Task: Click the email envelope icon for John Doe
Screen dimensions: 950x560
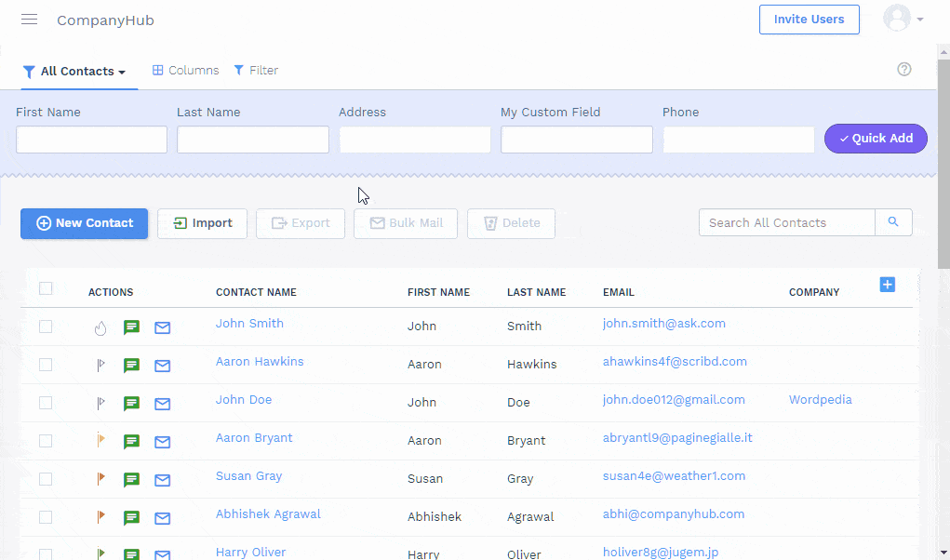Action: click(162, 404)
